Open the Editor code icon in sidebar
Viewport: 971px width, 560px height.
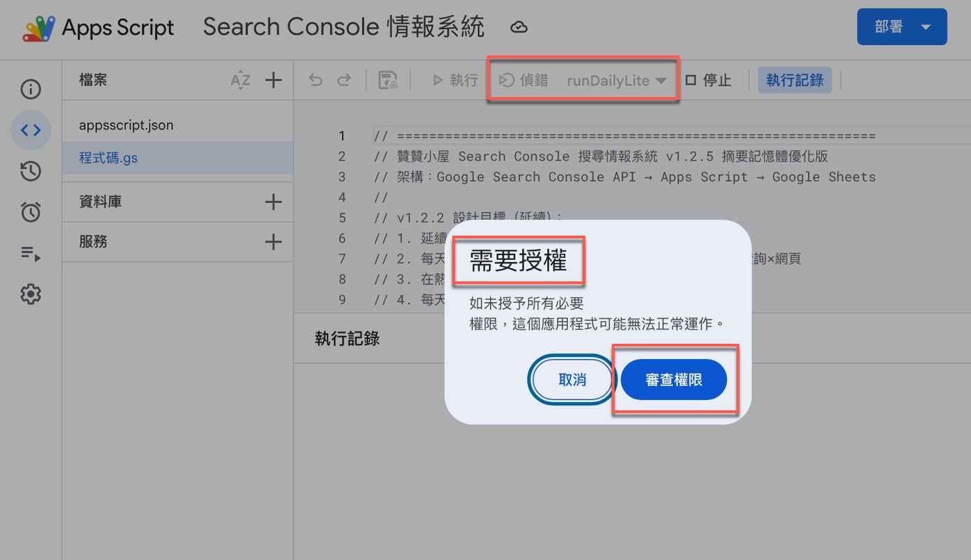31,130
